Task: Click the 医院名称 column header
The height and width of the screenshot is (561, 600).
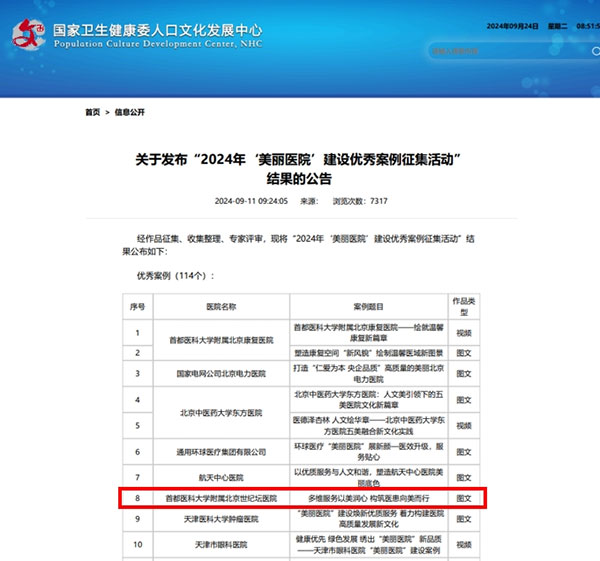Action: (221, 307)
